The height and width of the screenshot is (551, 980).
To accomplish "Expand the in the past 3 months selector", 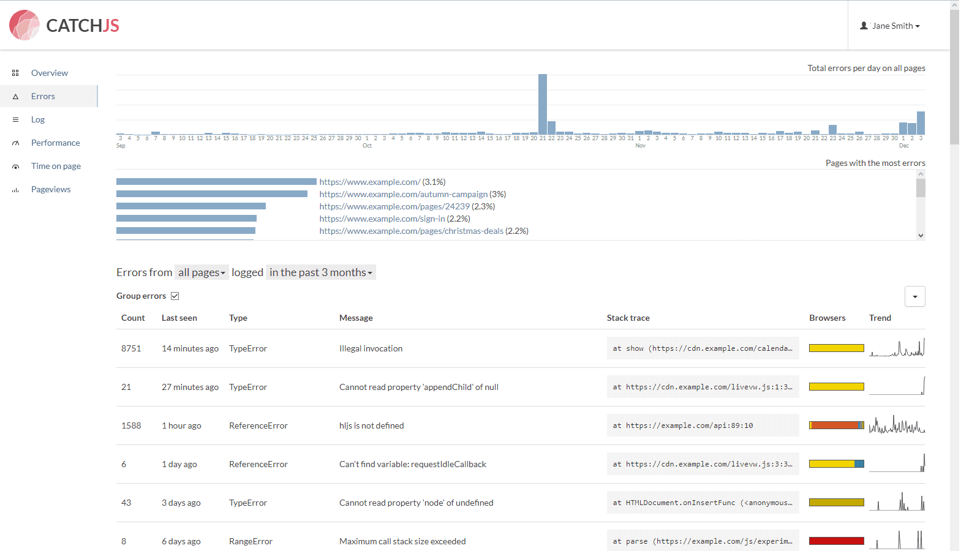I will coord(320,272).
